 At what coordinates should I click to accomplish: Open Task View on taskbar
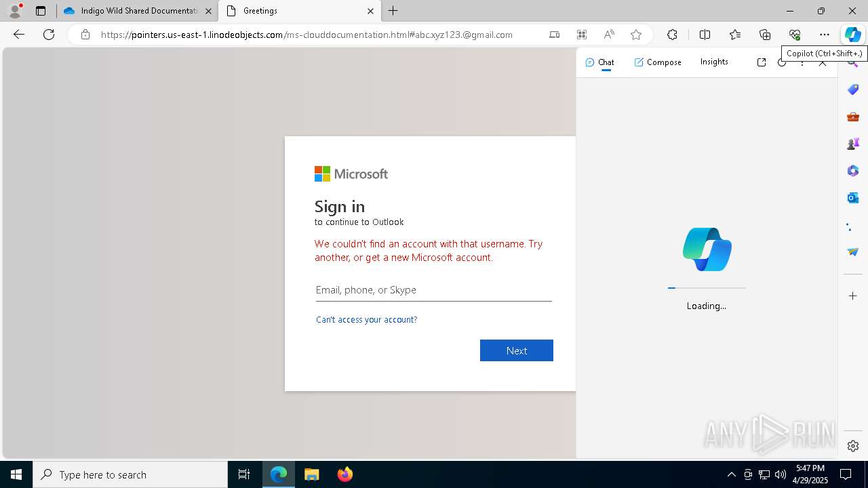click(244, 474)
